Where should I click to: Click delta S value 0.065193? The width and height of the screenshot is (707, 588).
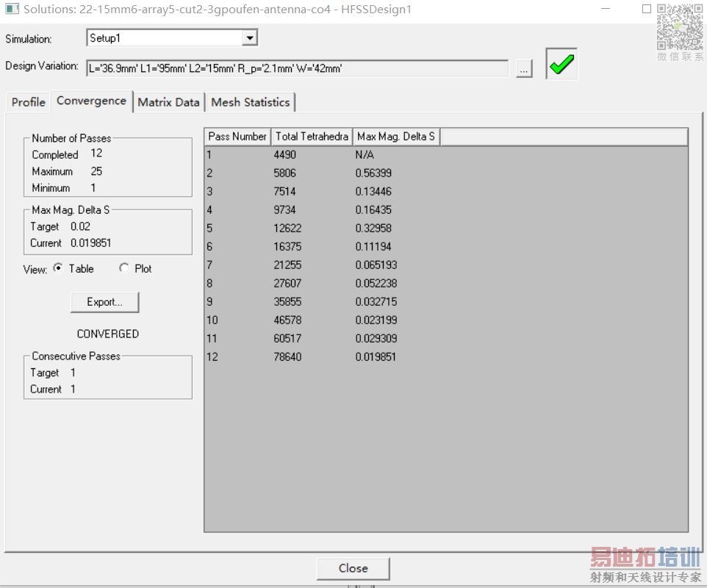coord(376,265)
